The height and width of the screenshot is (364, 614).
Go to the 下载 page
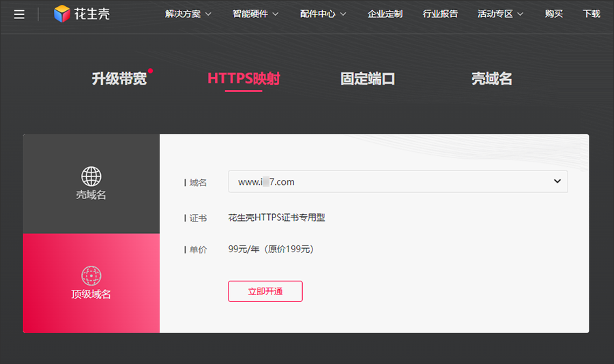[x=591, y=14]
